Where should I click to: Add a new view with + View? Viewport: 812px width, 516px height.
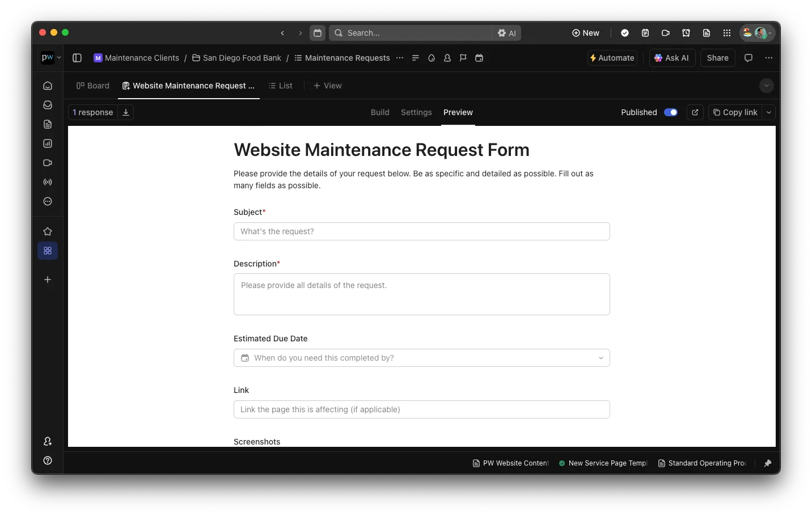(x=328, y=86)
